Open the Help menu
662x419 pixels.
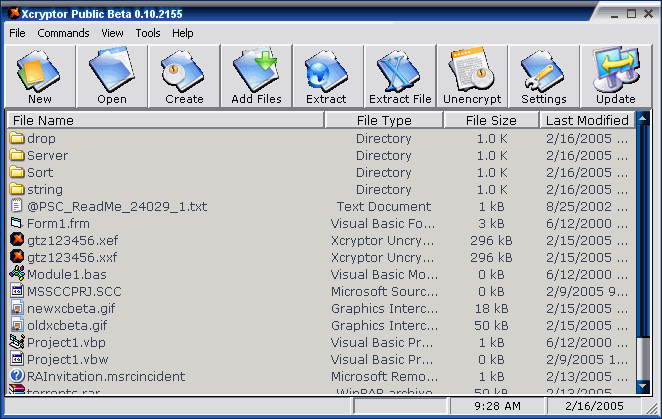point(183,33)
